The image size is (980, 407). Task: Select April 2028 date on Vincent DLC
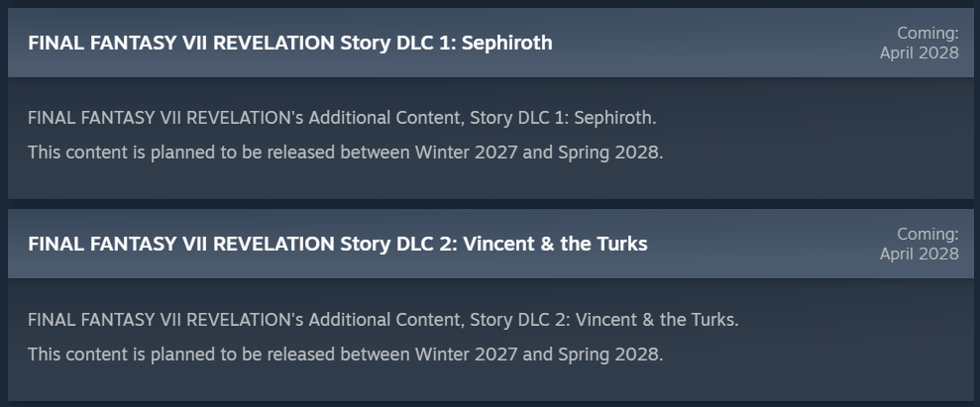(x=919, y=254)
